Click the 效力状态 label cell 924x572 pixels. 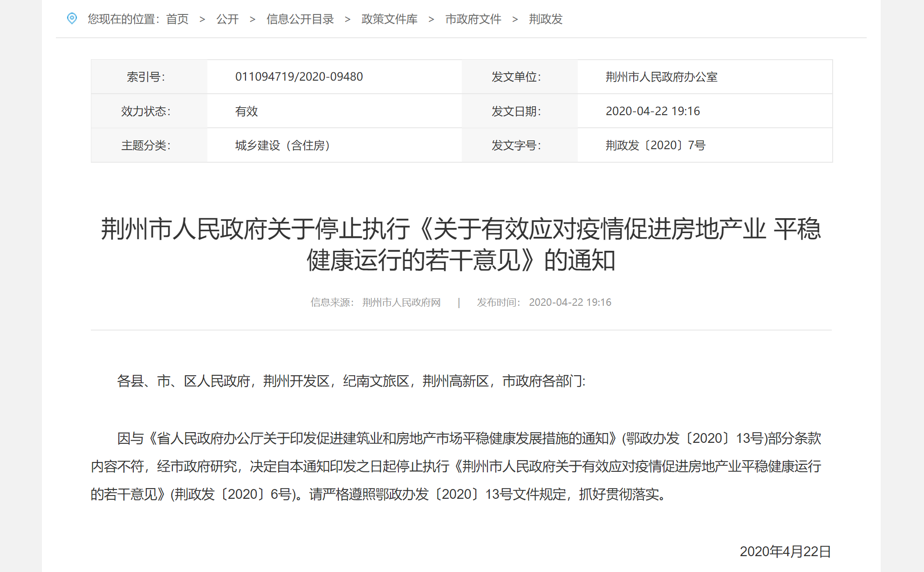tap(149, 111)
